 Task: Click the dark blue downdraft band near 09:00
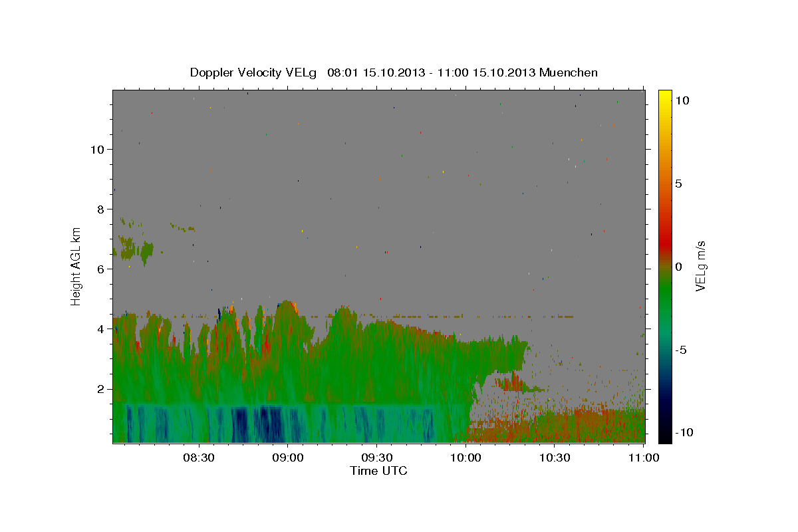[269, 424]
